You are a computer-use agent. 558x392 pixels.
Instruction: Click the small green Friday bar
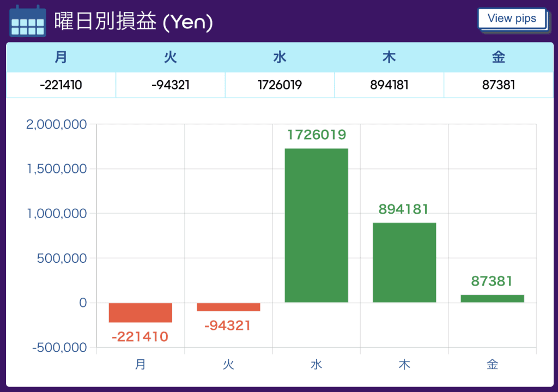(x=492, y=299)
